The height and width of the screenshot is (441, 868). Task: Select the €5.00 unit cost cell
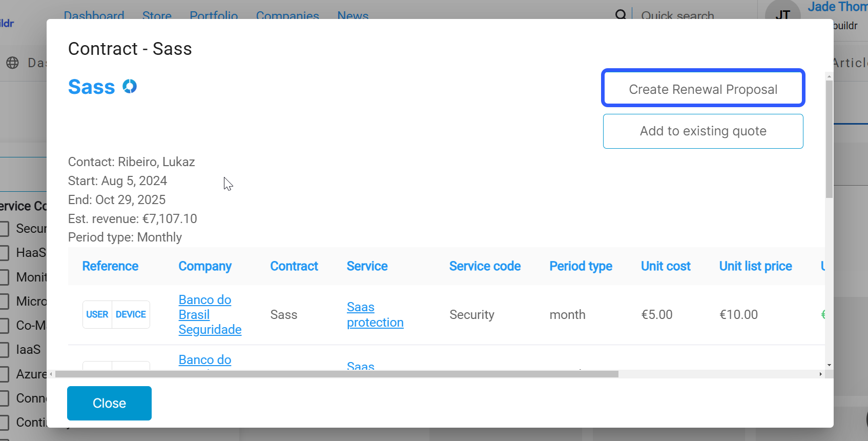pyautogui.click(x=657, y=314)
